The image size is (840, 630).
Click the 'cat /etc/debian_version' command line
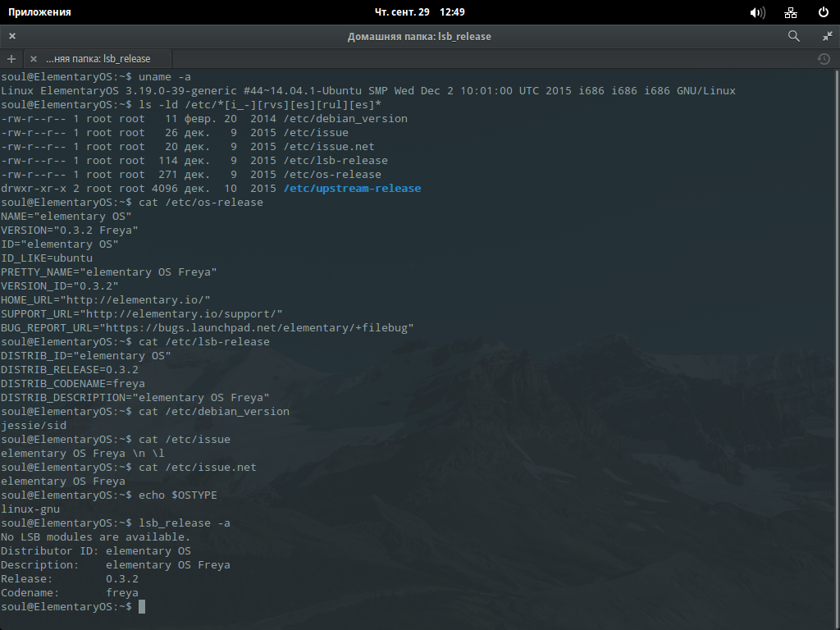point(145,412)
